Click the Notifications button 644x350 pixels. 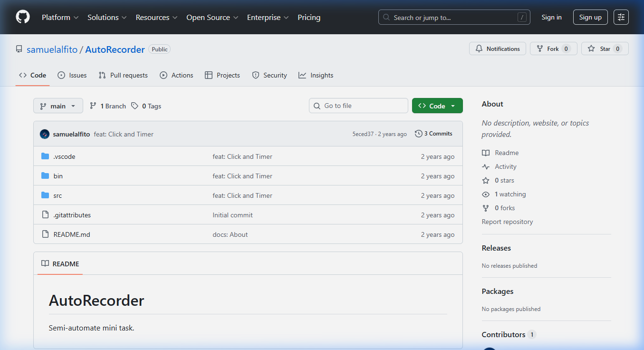tap(498, 49)
